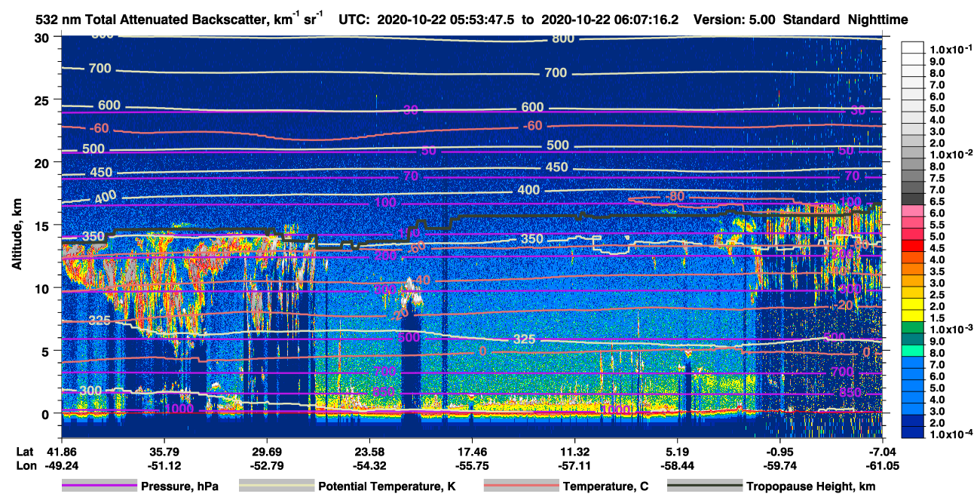Image resolution: width=980 pixels, height=503 pixels.
Task: Click the longitude value -52.79
Action: pyautogui.click(x=266, y=466)
